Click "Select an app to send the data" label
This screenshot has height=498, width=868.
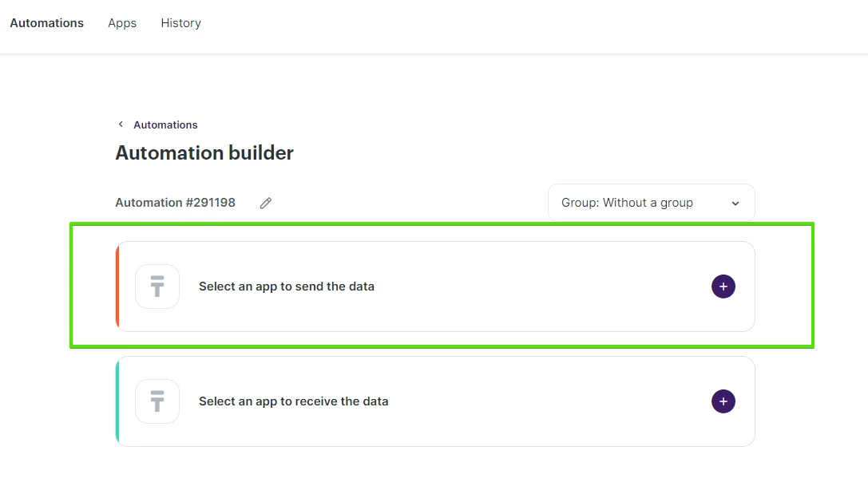coord(287,287)
